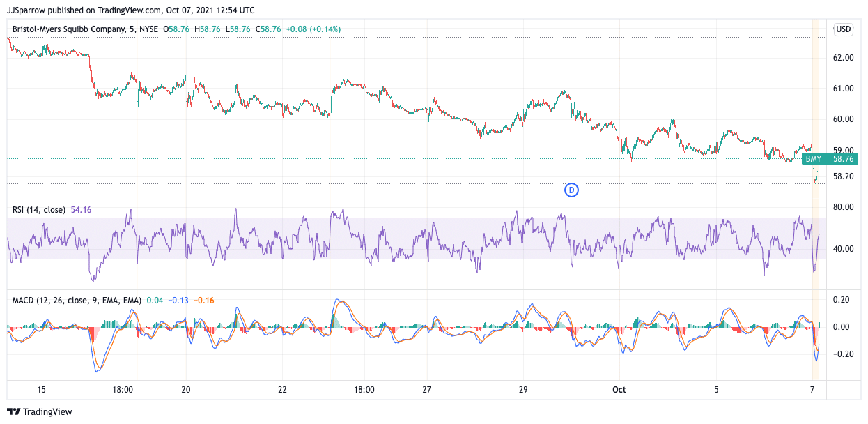Click the dividend D marker on the chart

click(x=571, y=190)
